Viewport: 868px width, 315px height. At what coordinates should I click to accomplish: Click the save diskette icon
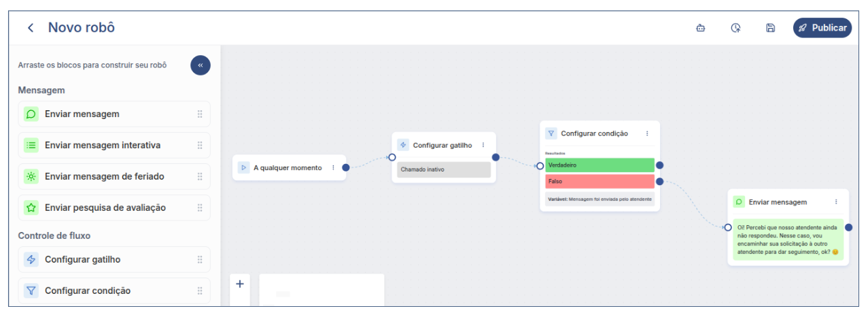click(x=770, y=28)
